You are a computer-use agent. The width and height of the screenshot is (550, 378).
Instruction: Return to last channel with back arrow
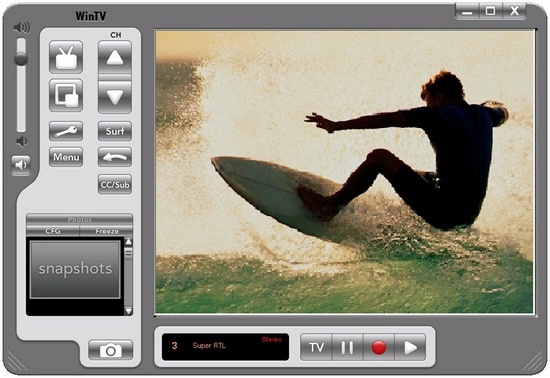point(115,157)
